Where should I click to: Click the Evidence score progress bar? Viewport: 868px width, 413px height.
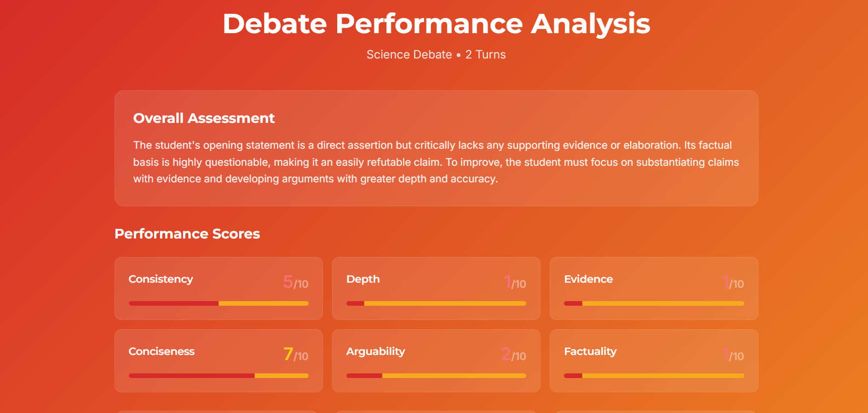pos(654,303)
